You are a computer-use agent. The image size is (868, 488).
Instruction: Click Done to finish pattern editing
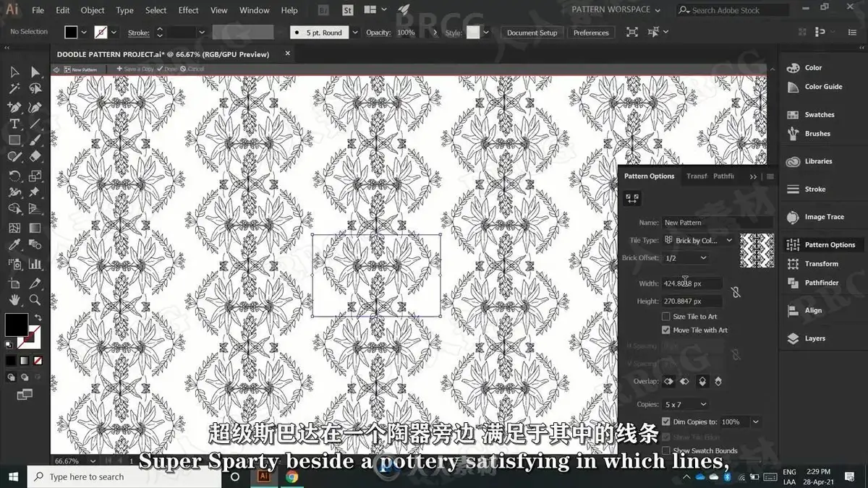tap(167, 69)
